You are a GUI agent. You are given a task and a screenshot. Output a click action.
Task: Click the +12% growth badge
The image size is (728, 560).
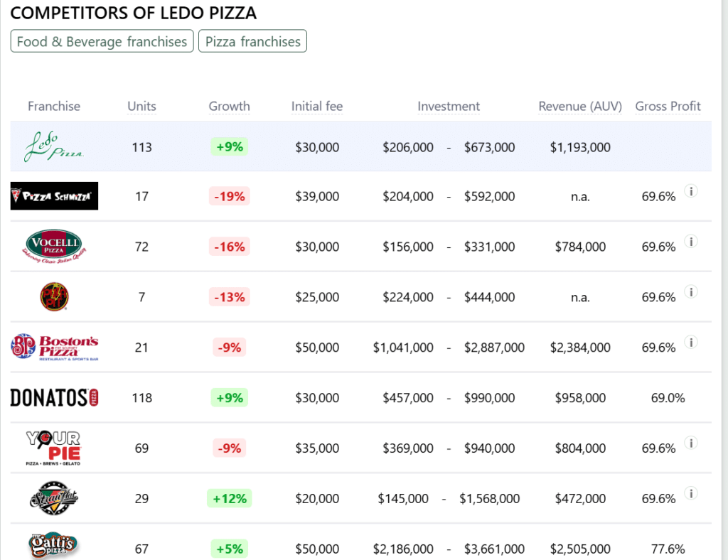(x=229, y=498)
